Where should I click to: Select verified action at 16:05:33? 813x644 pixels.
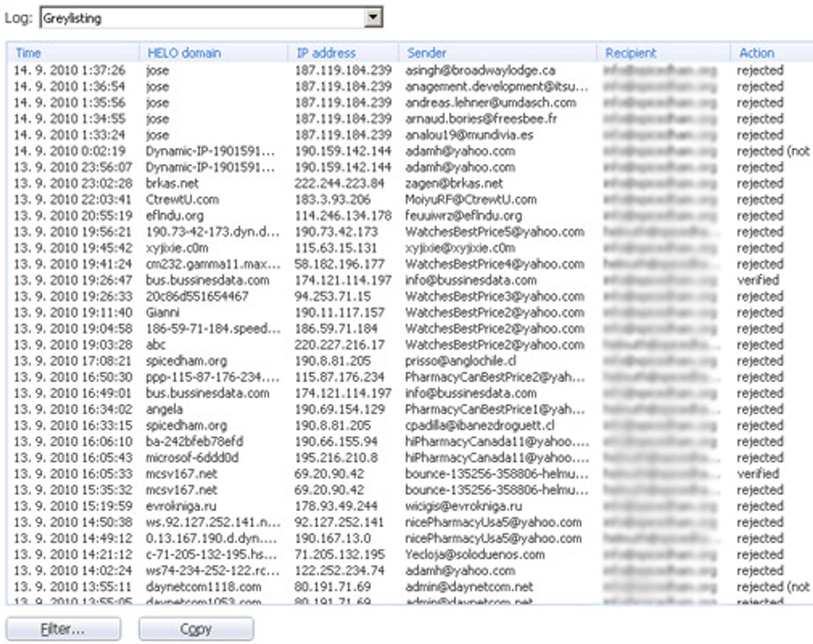(758, 474)
